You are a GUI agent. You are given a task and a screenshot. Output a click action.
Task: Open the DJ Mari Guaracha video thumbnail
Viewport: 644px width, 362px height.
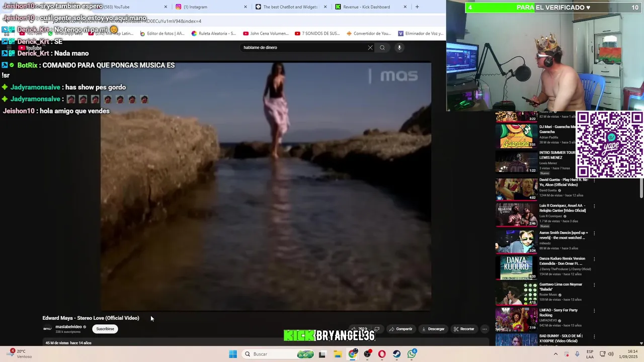click(x=516, y=136)
